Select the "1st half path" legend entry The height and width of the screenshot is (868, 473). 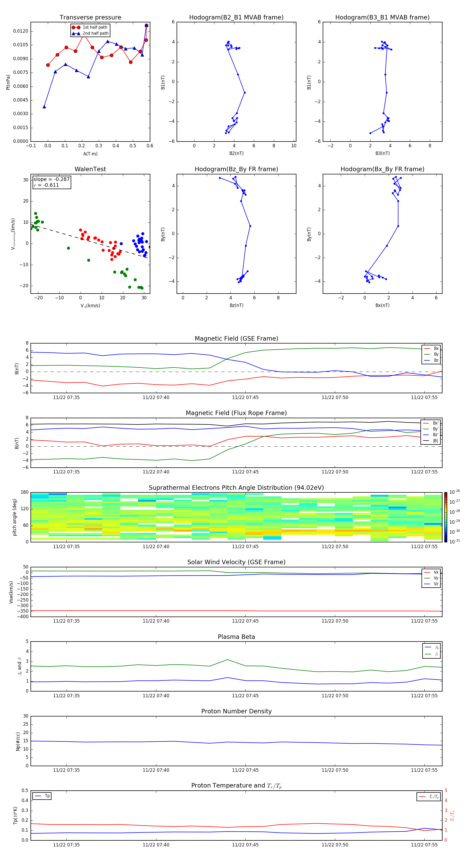click(90, 27)
